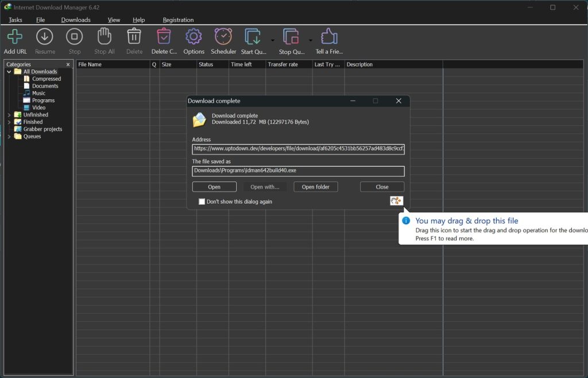The image size is (588, 378).
Task: Click the Start Queue icon
Action: (253, 37)
